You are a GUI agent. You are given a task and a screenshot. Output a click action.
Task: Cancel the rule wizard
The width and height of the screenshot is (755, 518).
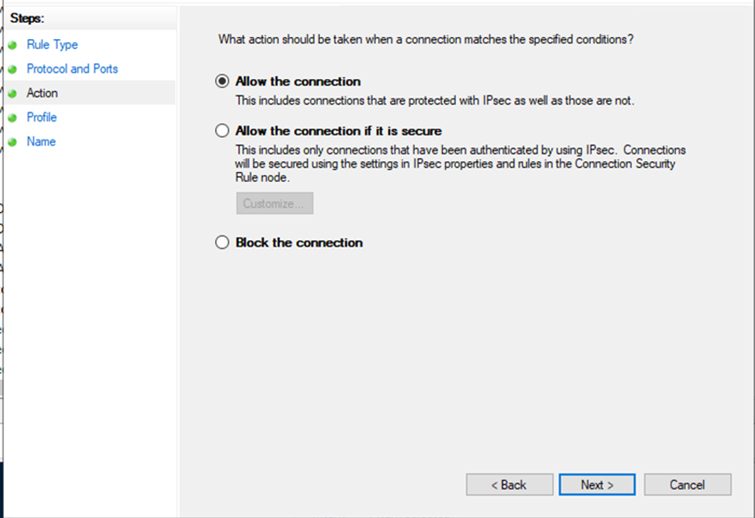(x=687, y=484)
